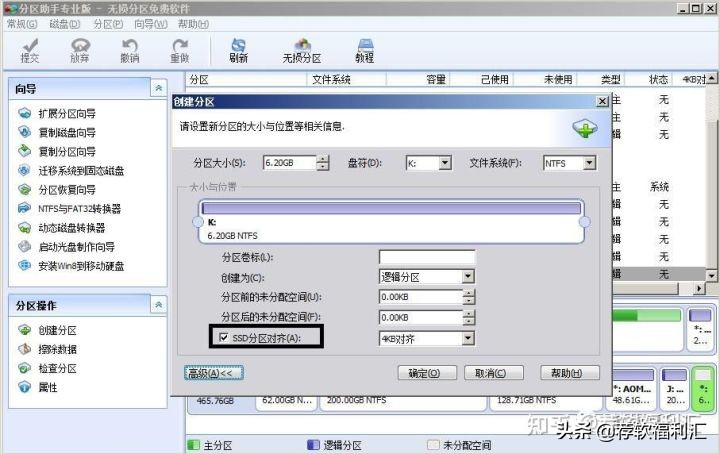720x454 pixels.
Task: Select the AOM... 48.61G partition block
Action: point(633,388)
